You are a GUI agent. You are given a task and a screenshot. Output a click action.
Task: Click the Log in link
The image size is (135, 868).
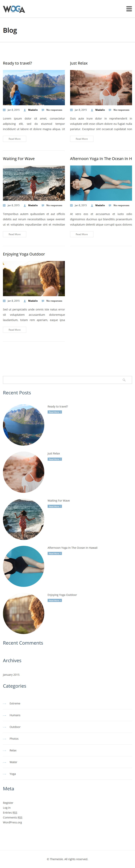tap(7, 808)
